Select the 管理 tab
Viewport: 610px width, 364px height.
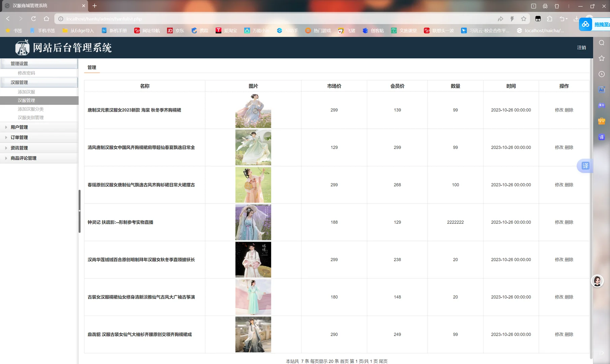(x=92, y=67)
